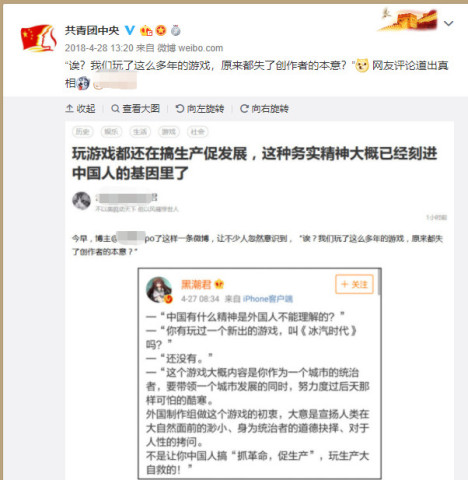Select the 历史 category tag
Image resolution: width=468 pixels, height=480 pixels.
point(83,132)
